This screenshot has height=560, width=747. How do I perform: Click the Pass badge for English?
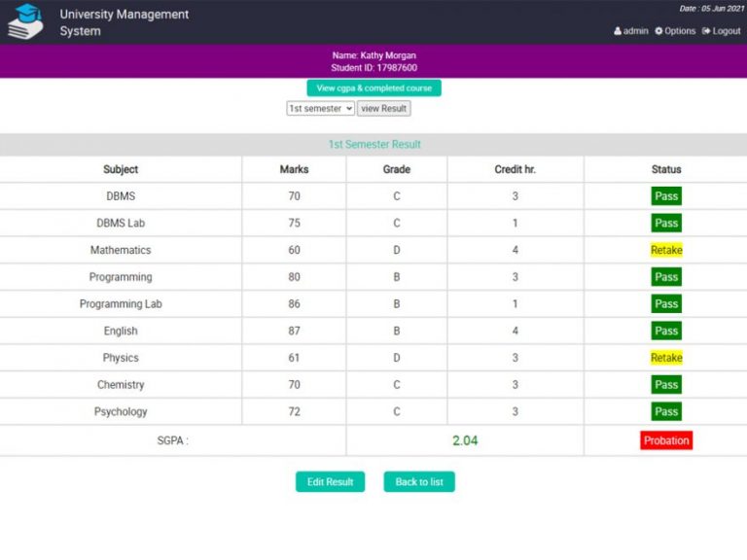(x=666, y=331)
